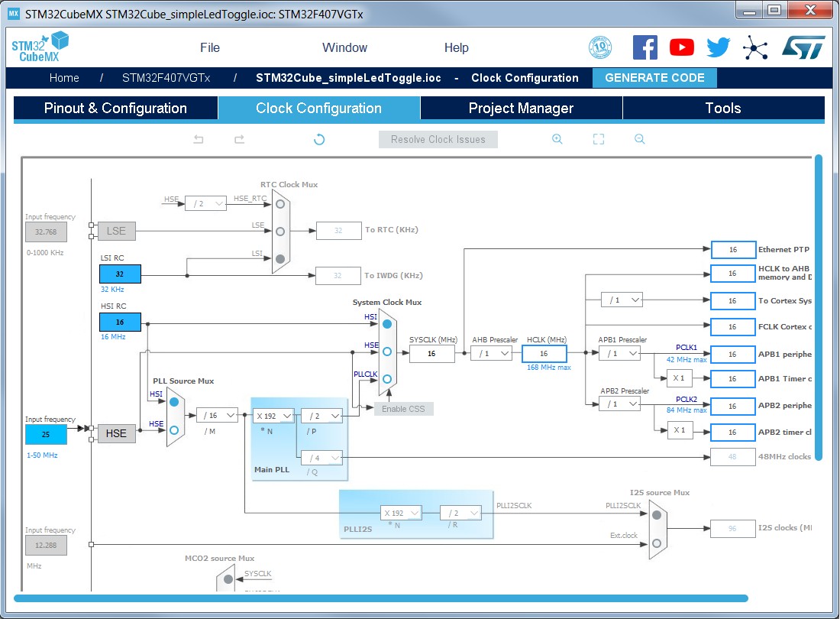Select HSE in System Clock Mux
This screenshot has width=840, height=619.
(387, 352)
